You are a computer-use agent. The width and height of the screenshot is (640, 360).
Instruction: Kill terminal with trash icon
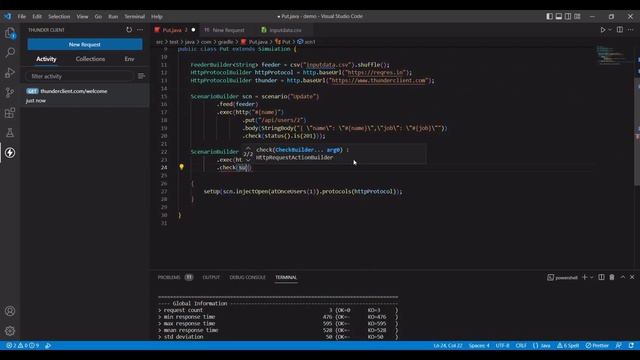tap(612, 277)
